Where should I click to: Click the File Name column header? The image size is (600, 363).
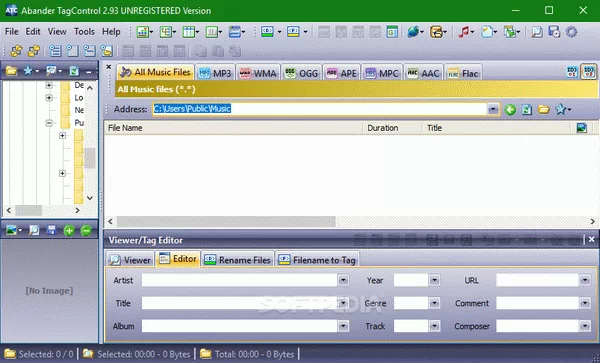[x=233, y=128]
